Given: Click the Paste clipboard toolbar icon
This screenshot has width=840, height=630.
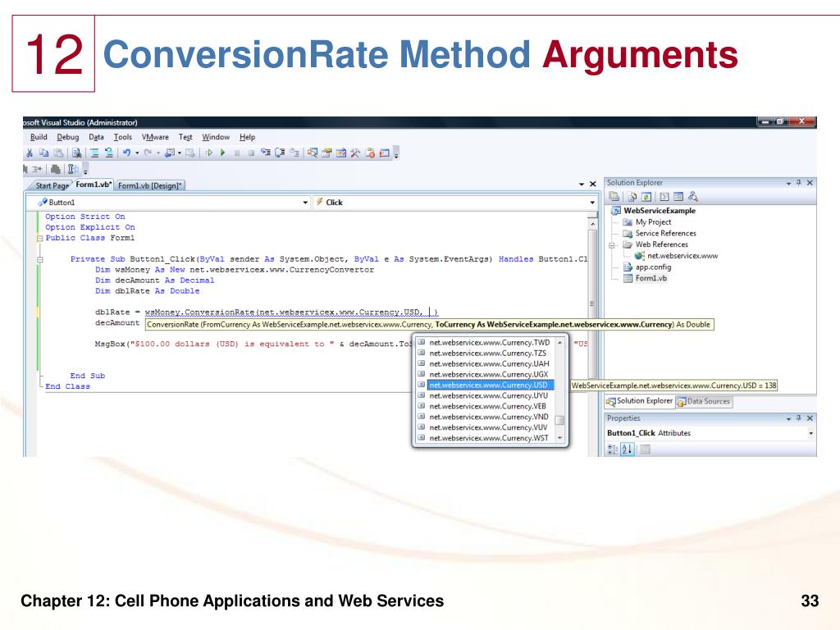Looking at the screenshot, I should (58, 153).
